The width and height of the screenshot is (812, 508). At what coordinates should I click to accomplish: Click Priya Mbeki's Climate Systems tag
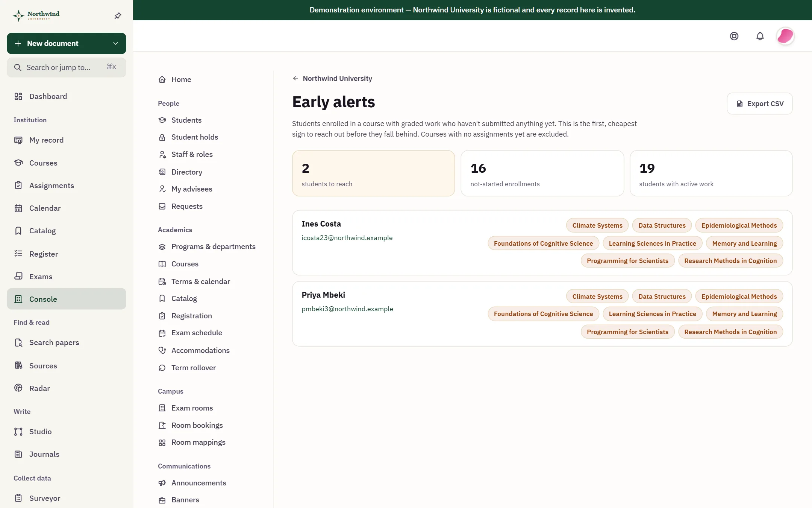click(597, 297)
